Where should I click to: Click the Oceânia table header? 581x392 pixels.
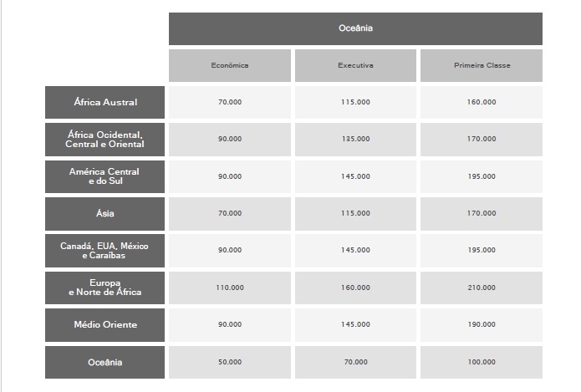[355, 28]
